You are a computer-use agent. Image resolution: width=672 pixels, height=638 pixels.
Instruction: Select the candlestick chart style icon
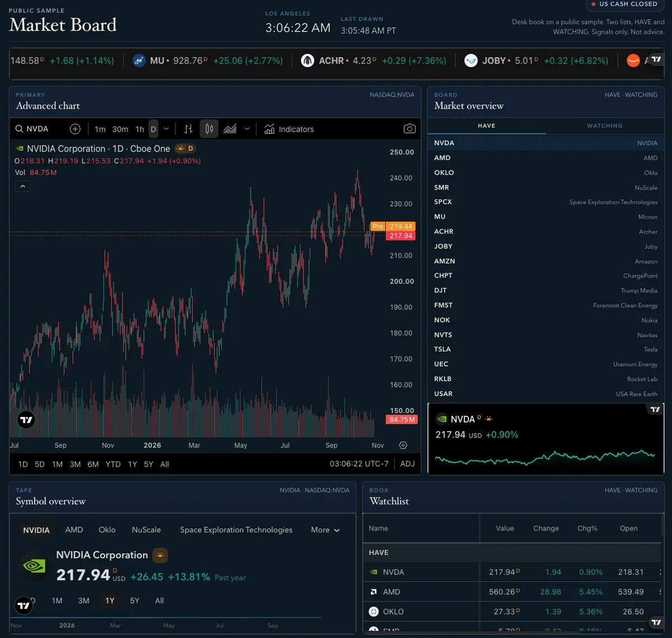(209, 129)
